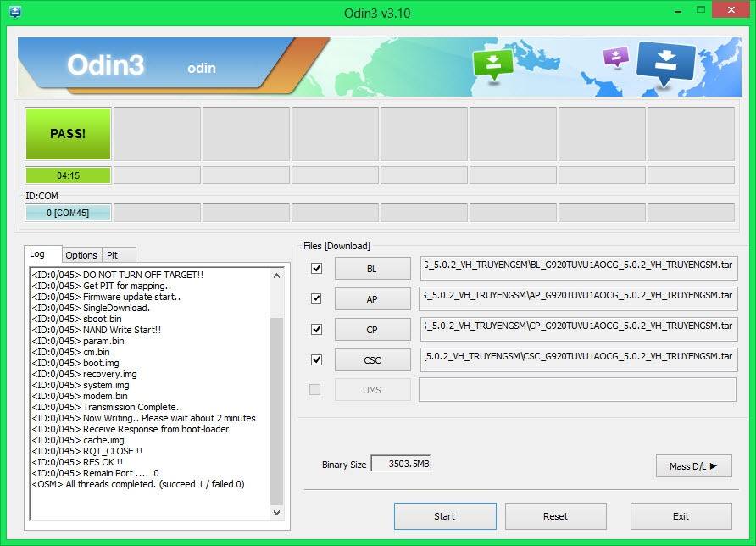Switch to the Log tab

tap(43, 254)
